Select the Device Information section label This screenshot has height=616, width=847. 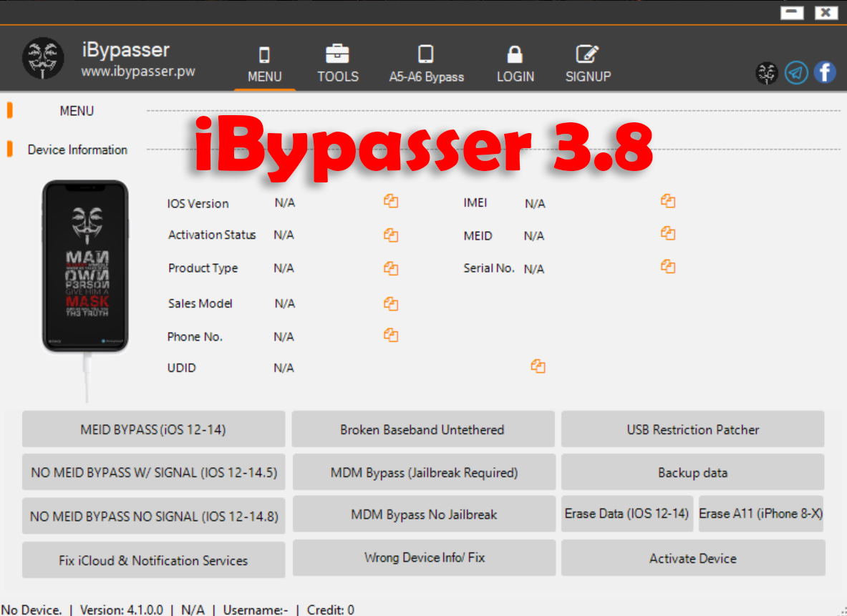[77, 150]
